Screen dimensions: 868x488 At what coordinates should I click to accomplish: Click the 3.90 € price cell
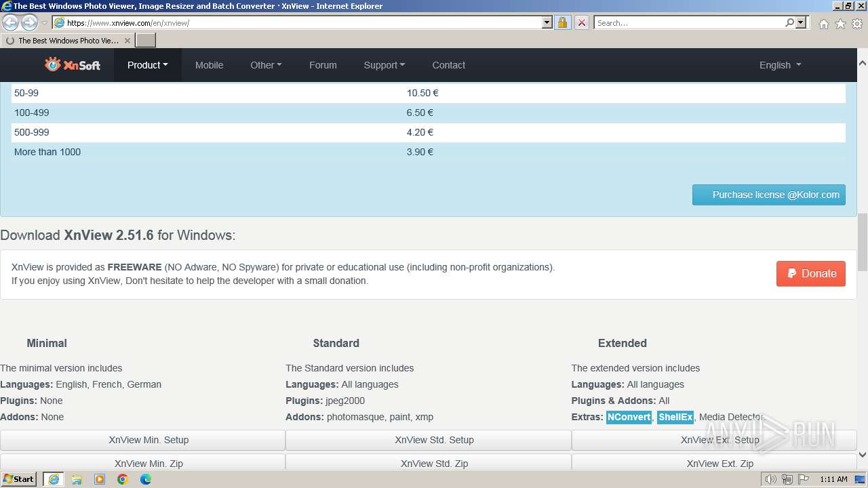(x=420, y=152)
